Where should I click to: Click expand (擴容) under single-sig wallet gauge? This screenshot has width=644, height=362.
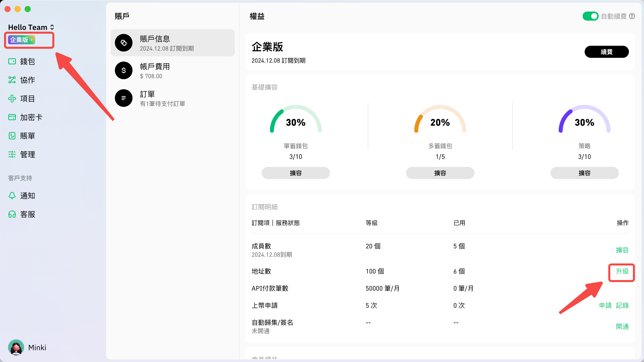pyautogui.click(x=296, y=173)
